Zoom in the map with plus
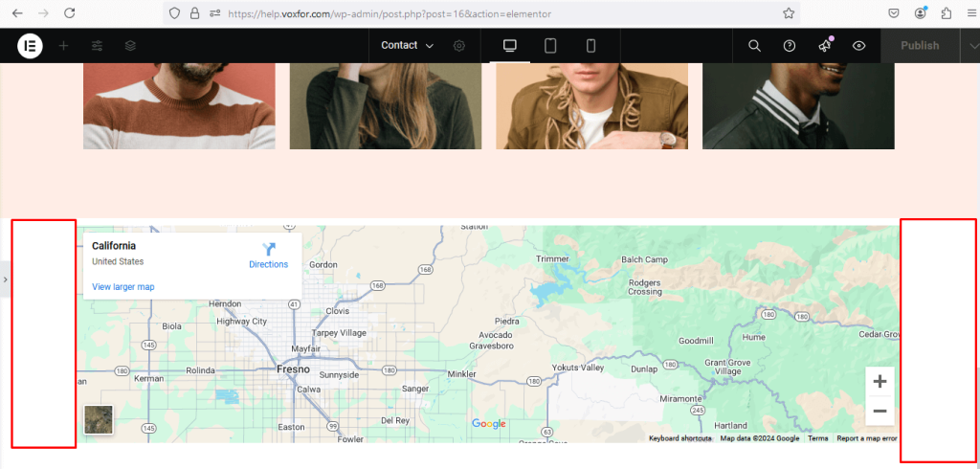 point(880,382)
